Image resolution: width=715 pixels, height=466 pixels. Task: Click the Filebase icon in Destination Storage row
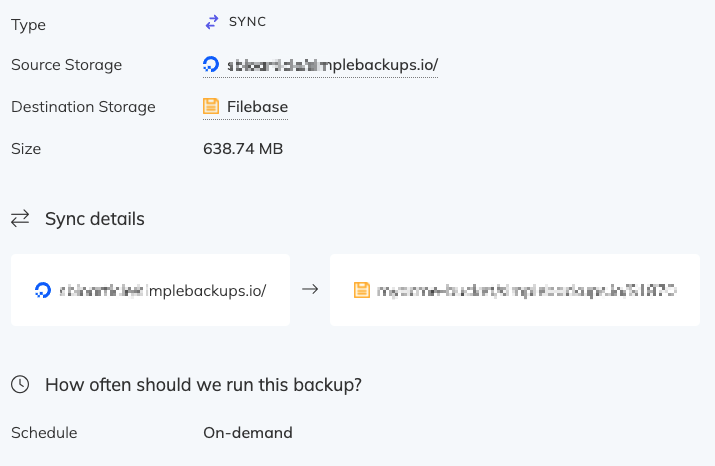211,107
